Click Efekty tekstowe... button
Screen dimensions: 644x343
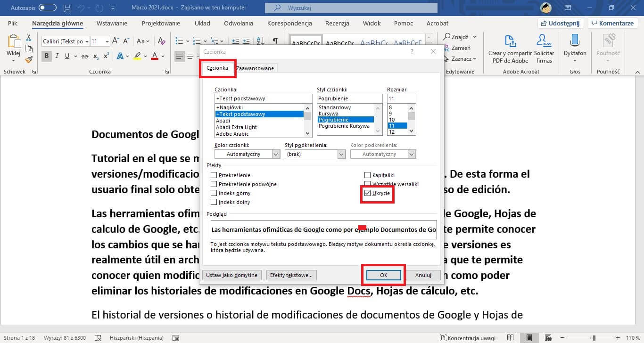click(291, 275)
